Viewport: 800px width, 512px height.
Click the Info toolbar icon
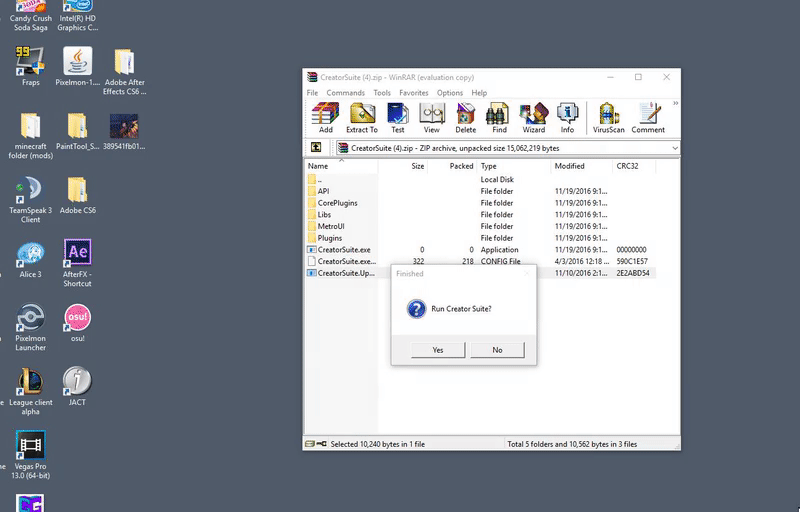[x=567, y=118]
